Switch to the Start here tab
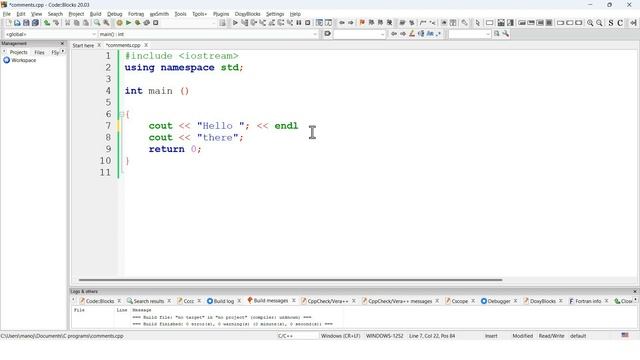 (x=83, y=45)
